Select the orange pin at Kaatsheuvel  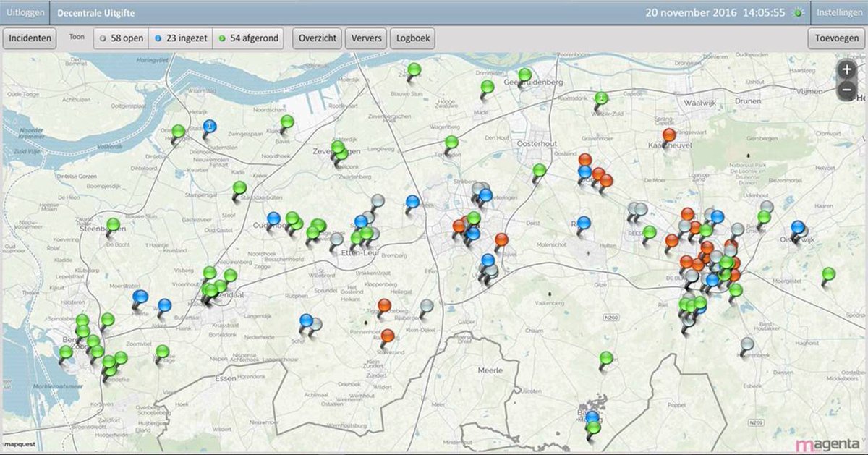(669, 135)
